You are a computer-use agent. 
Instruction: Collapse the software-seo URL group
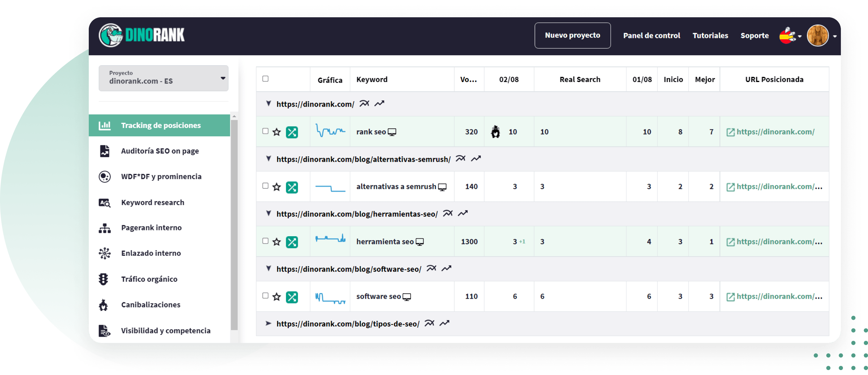(268, 268)
